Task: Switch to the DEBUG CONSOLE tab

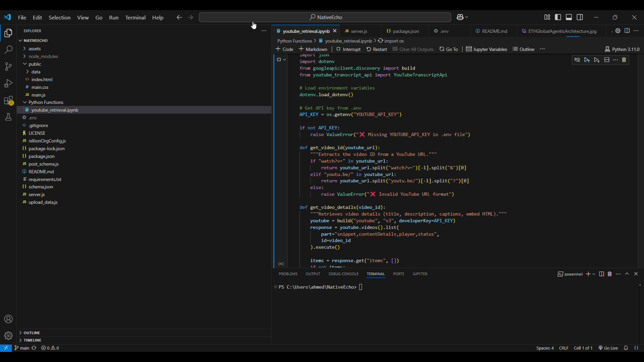Action: pos(343,274)
